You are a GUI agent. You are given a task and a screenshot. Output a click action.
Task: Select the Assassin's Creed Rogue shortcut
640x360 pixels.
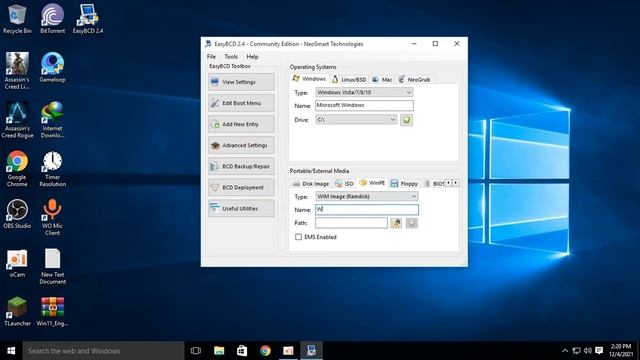[x=17, y=120]
